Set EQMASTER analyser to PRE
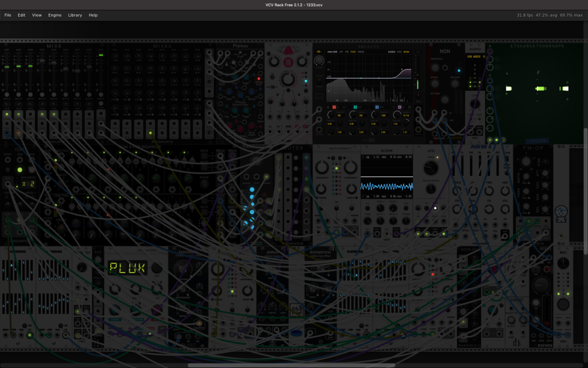This screenshot has width=588, height=368. [347, 52]
